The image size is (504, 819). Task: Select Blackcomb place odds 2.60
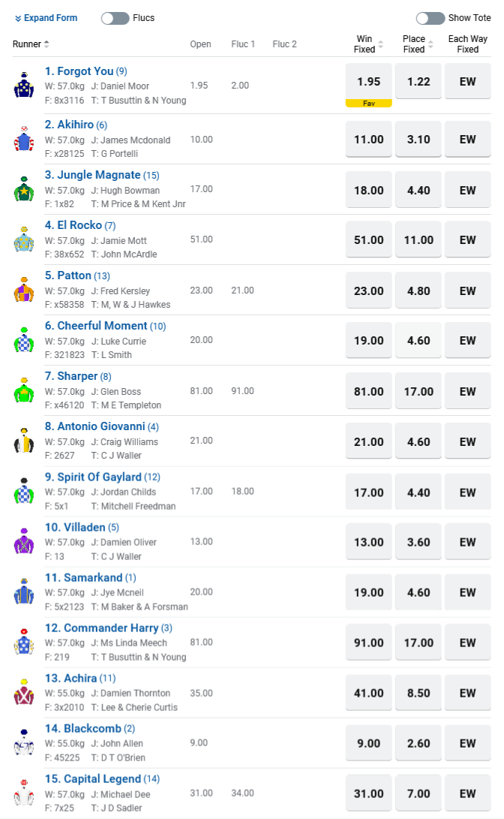[x=418, y=743]
